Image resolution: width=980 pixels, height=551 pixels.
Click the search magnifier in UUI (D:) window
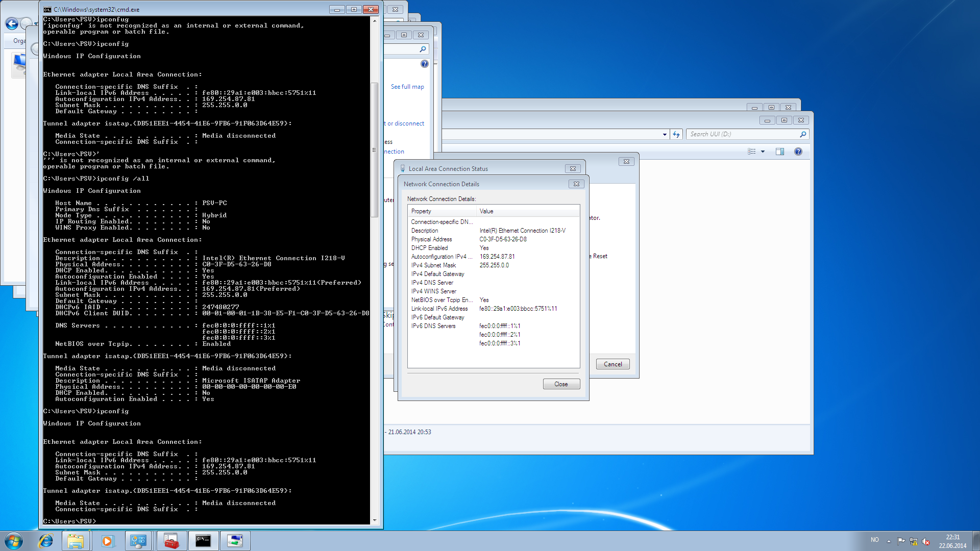coord(803,134)
